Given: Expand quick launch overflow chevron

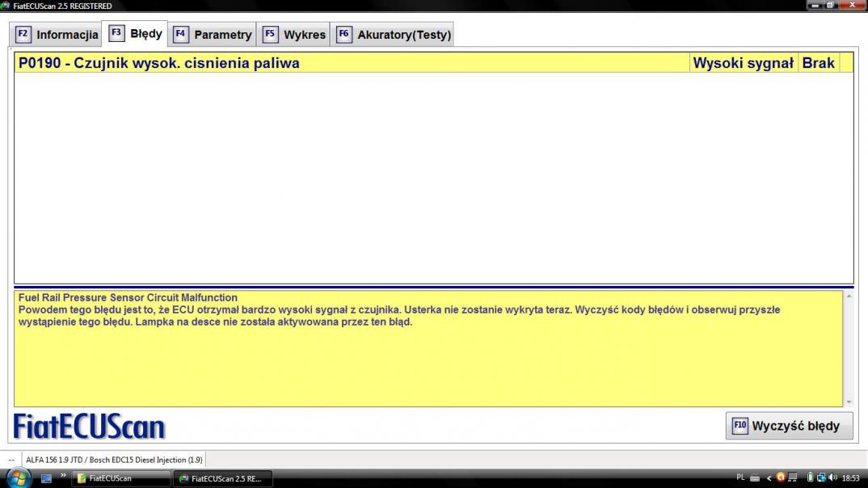Looking at the screenshot, I should coord(63,475).
